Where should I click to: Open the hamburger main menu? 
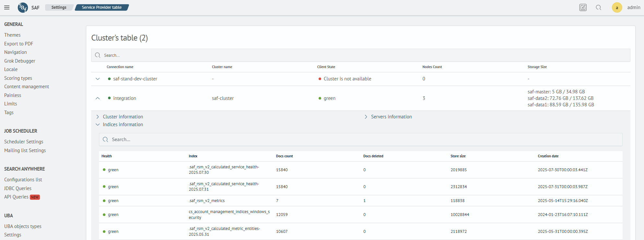pos(7,7)
